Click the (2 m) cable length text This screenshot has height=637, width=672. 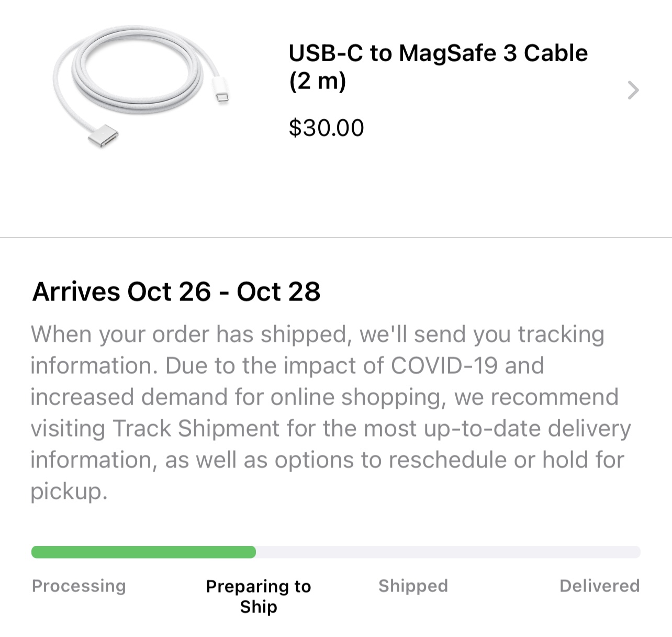317,82
